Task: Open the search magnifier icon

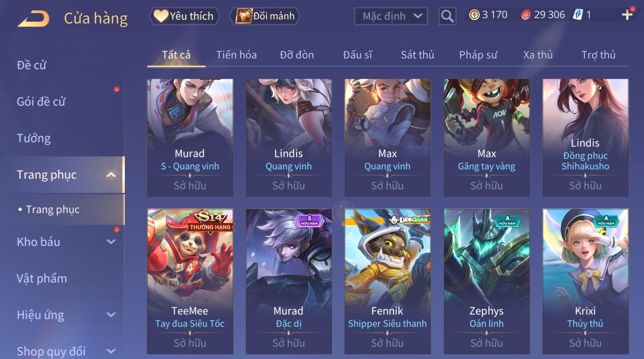Action: (447, 16)
